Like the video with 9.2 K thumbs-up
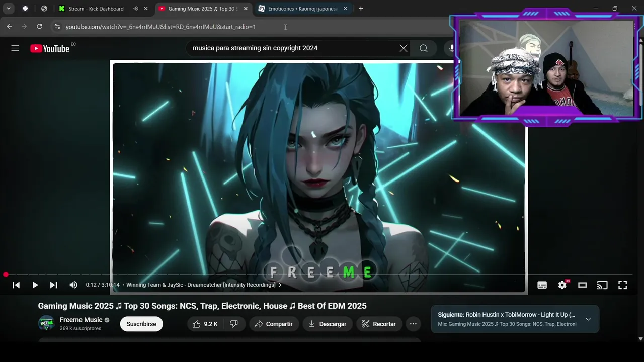644x362 pixels. [205, 324]
